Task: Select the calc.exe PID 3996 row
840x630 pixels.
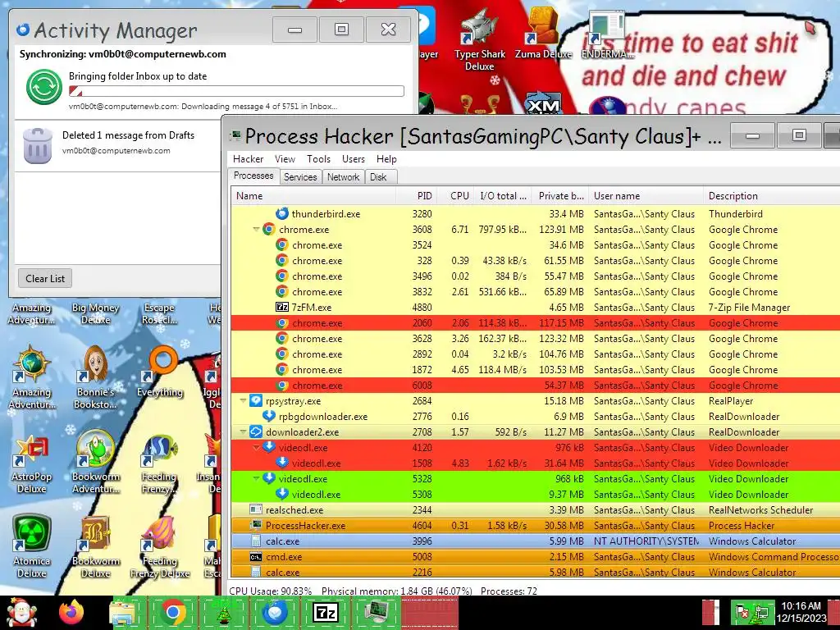Action: point(536,541)
